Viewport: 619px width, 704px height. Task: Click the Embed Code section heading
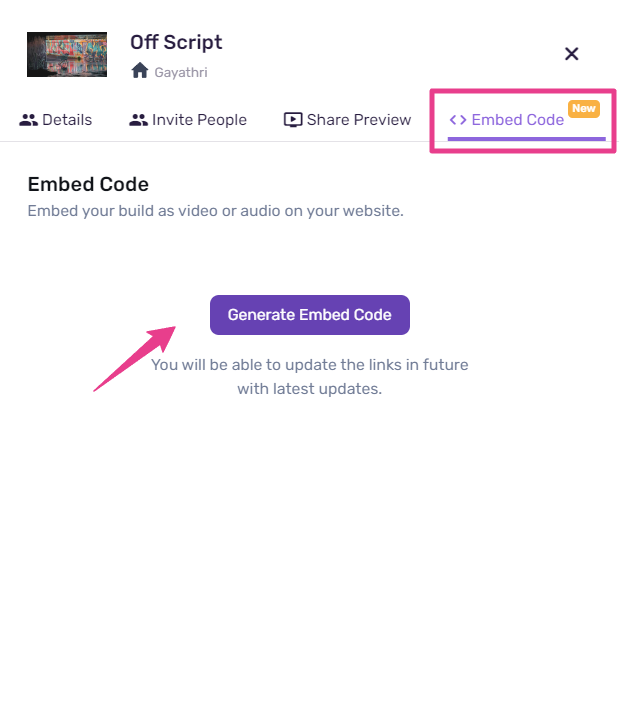point(88,184)
